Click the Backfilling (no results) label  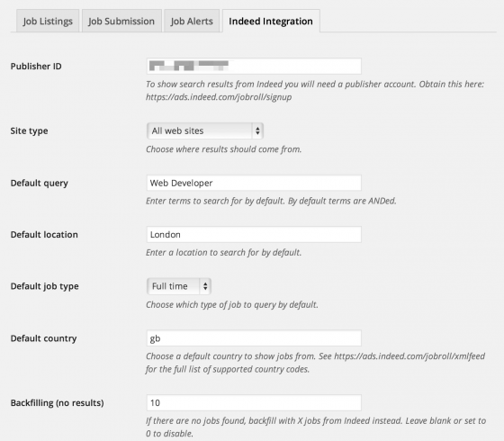click(x=57, y=403)
